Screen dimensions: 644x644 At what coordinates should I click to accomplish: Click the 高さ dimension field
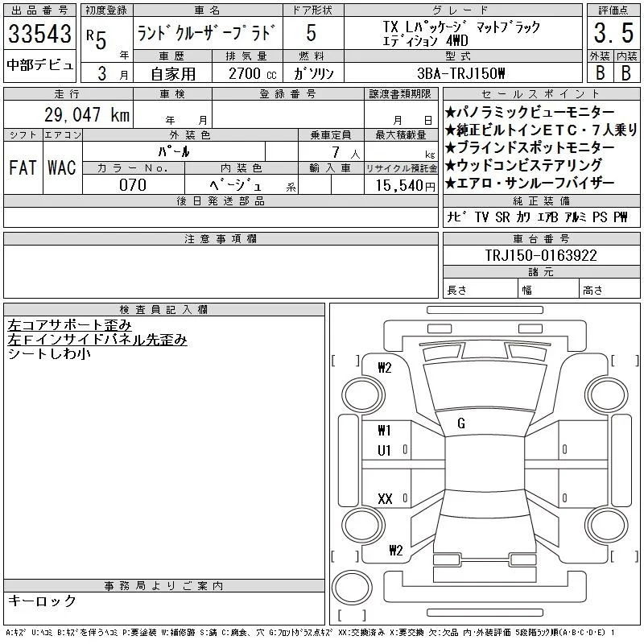coord(609,290)
